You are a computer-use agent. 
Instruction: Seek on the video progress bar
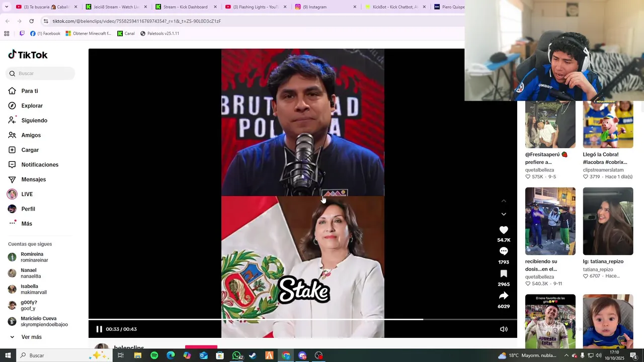click(x=303, y=319)
